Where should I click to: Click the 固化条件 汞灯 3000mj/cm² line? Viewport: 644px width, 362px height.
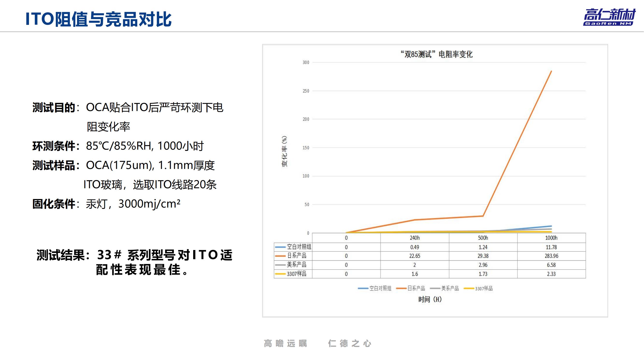pyautogui.click(x=106, y=204)
